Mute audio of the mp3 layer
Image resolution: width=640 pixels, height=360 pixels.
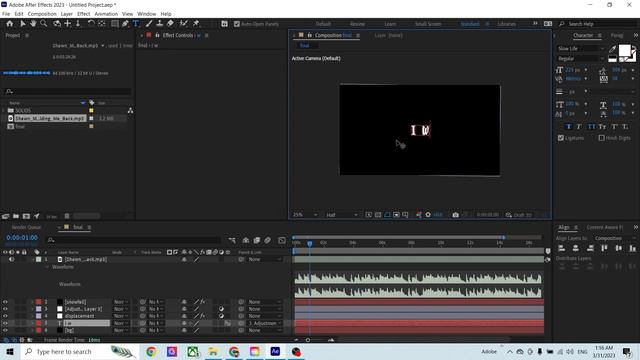(11, 259)
